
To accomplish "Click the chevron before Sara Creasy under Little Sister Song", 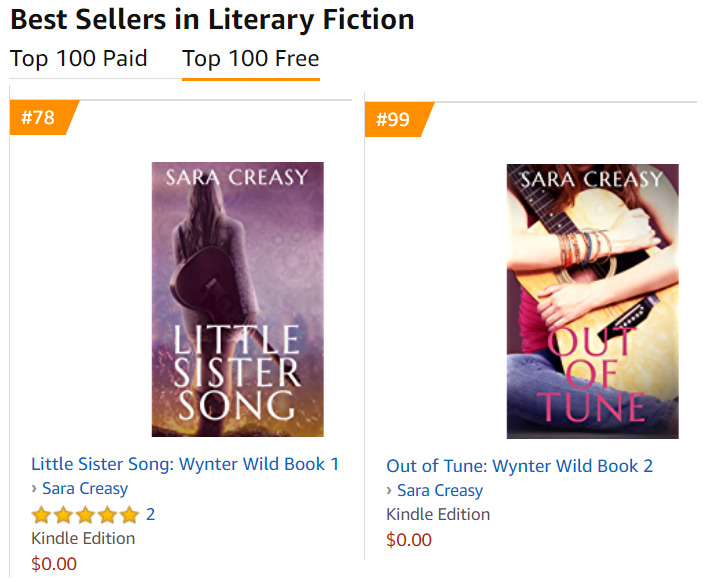I will (35, 489).
